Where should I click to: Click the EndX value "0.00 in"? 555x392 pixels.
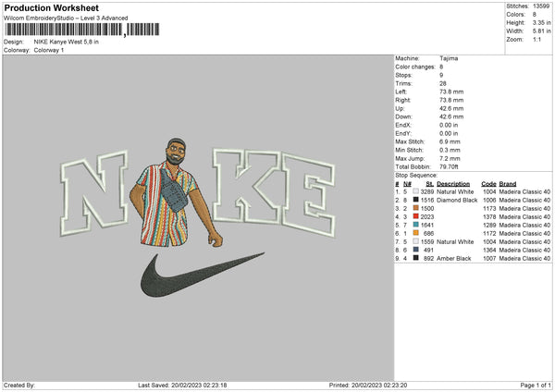click(449, 125)
